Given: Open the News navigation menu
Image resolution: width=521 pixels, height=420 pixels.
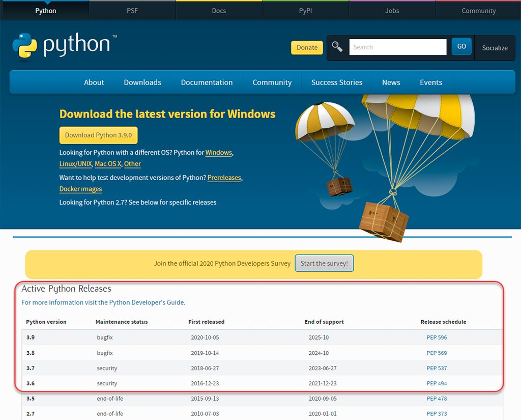Looking at the screenshot, I should click(391, 82).
